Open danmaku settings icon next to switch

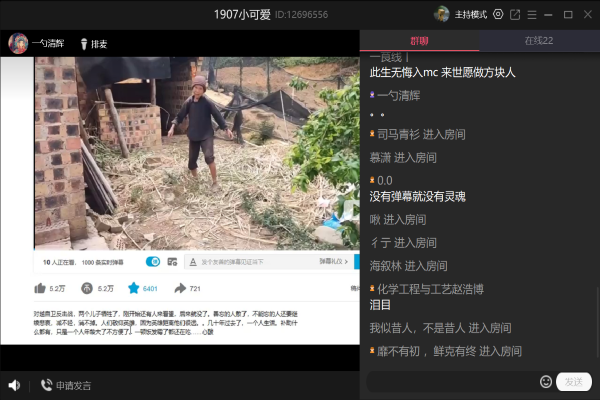pyautogui.click(x=172, y=262)
